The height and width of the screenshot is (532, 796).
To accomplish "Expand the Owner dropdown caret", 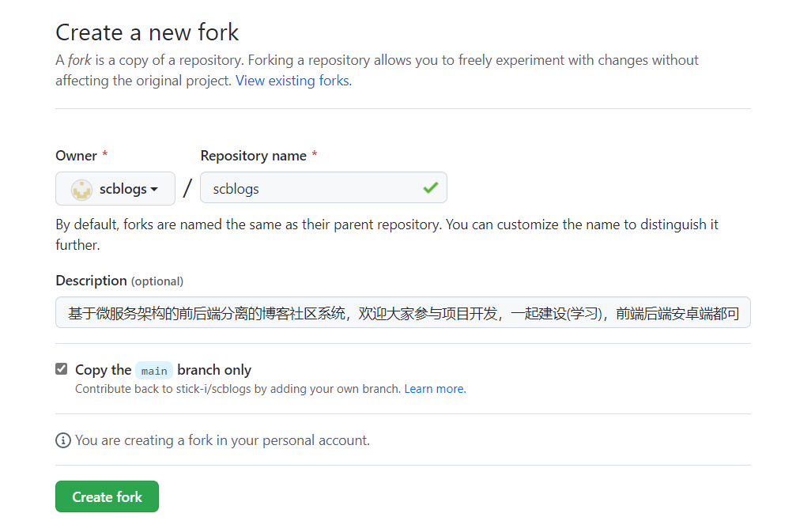I will tap(154, 189).
